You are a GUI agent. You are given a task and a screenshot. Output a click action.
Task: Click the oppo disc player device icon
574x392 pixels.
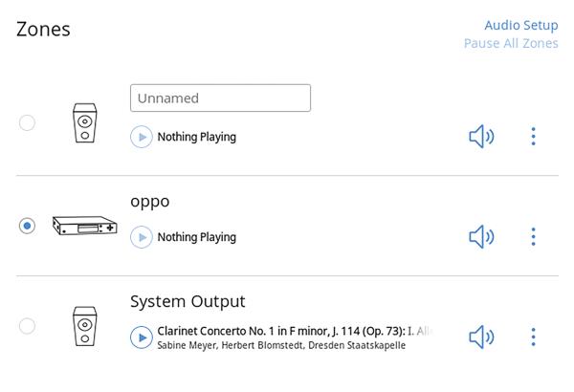84,226
